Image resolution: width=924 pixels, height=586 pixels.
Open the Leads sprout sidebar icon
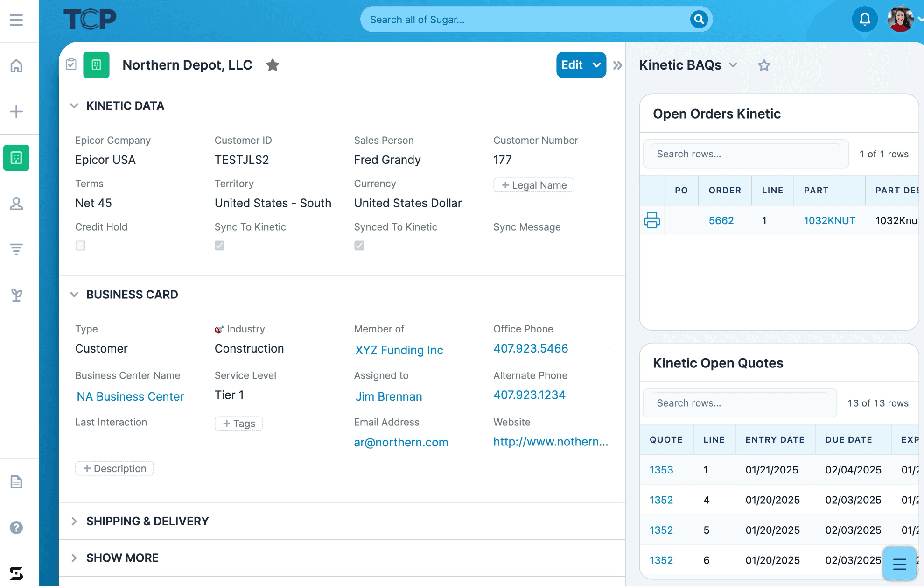[16, 295]
